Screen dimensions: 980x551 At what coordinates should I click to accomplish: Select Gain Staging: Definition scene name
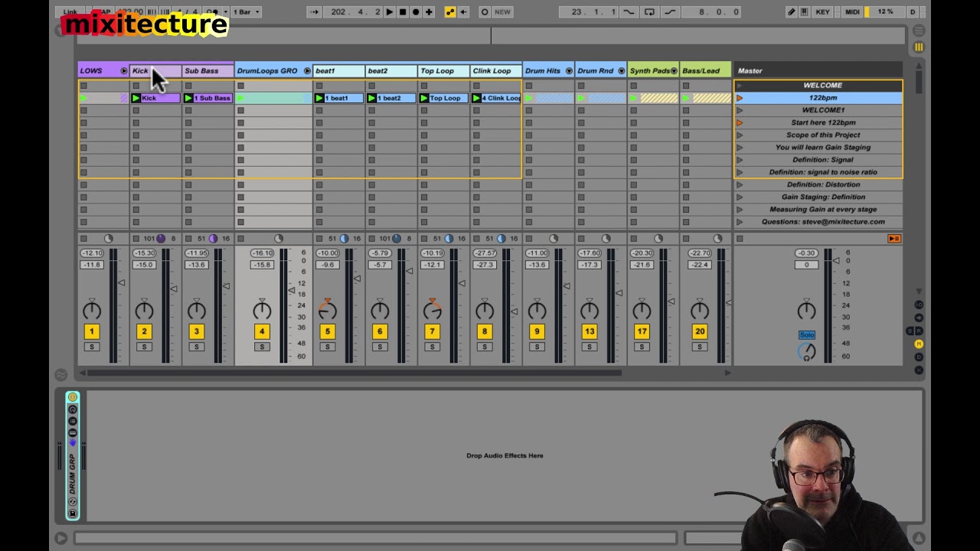823,197
